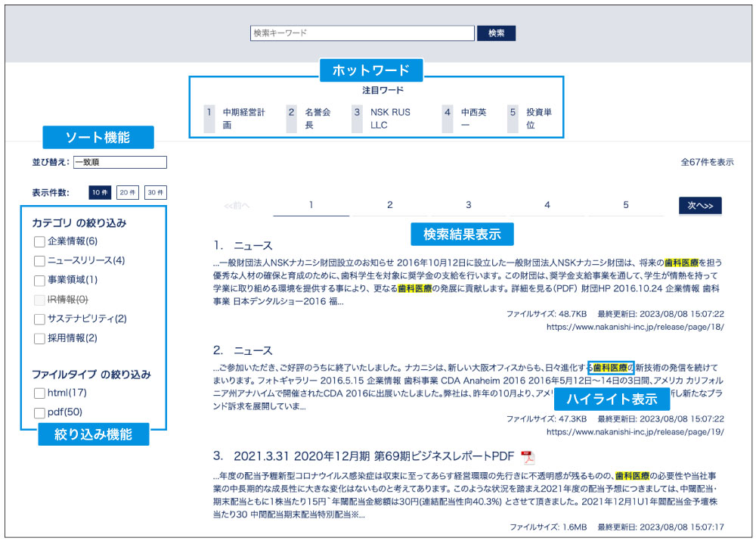Select hot word 中西英一
The height and width of the screenshot is (541, 756).
tap(473, 118)
